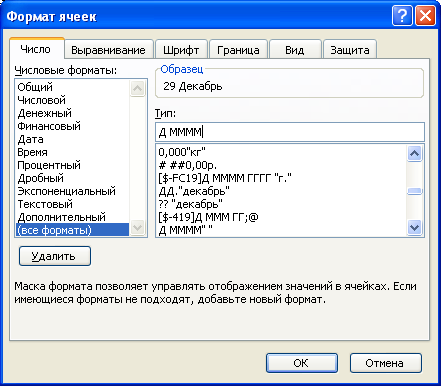This screenshot has width=441, height=386.
Task: Pick the # ##0,00р. format type
Action: pyautogui.click(x=281, y=165)
